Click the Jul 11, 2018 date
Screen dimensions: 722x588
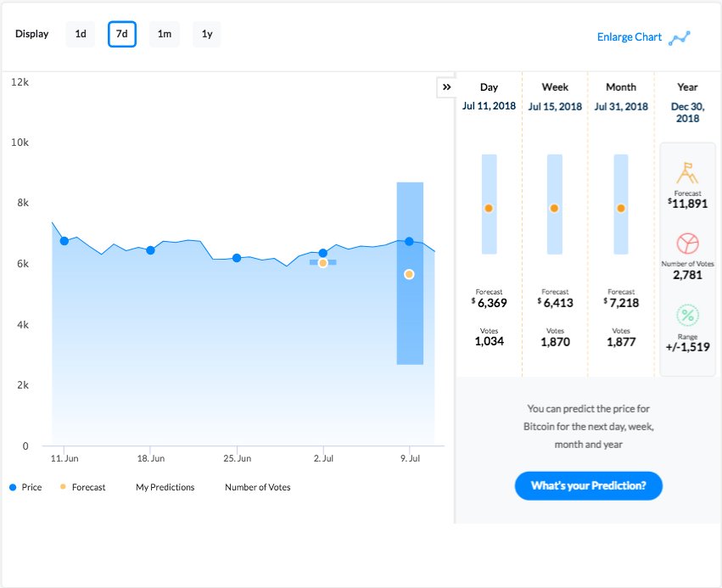489,106
